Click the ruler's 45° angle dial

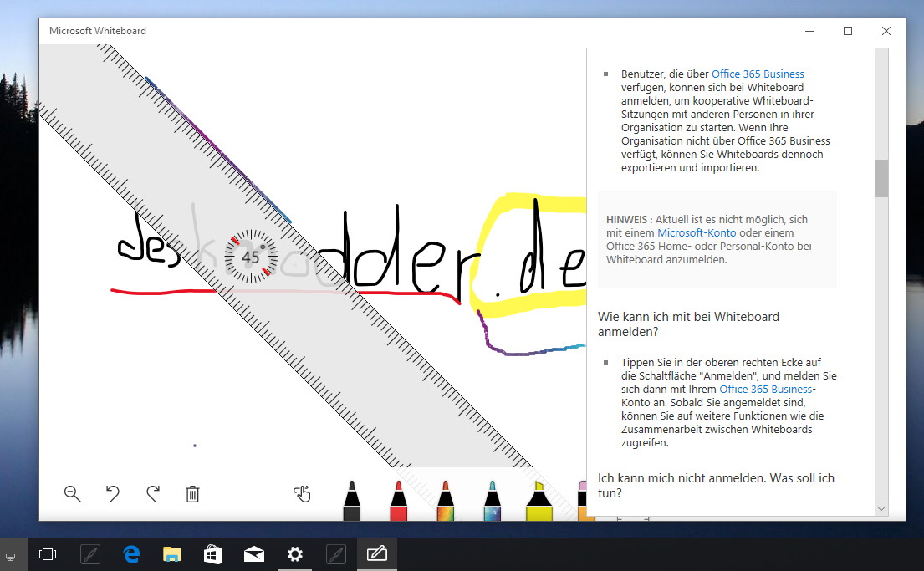coord(251,257)
